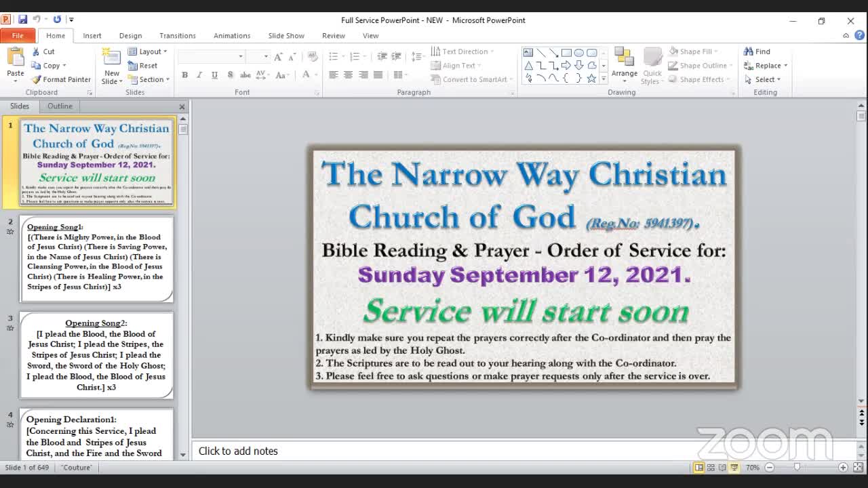The image size is (868, 488).
Task: Toggle Underline formatting
Action: [214, 75]
